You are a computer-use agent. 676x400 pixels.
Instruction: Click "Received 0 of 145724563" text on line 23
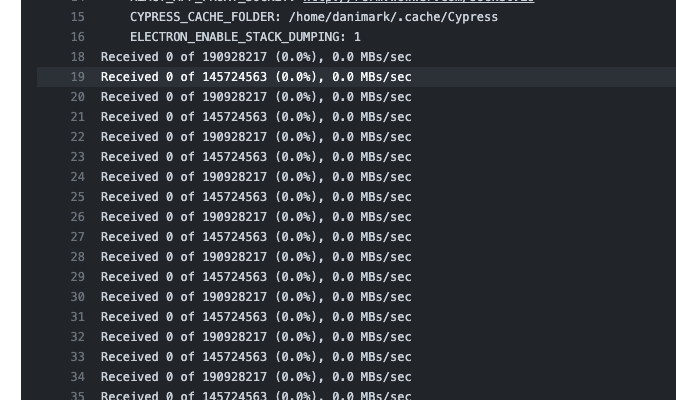tap(184, 157)
